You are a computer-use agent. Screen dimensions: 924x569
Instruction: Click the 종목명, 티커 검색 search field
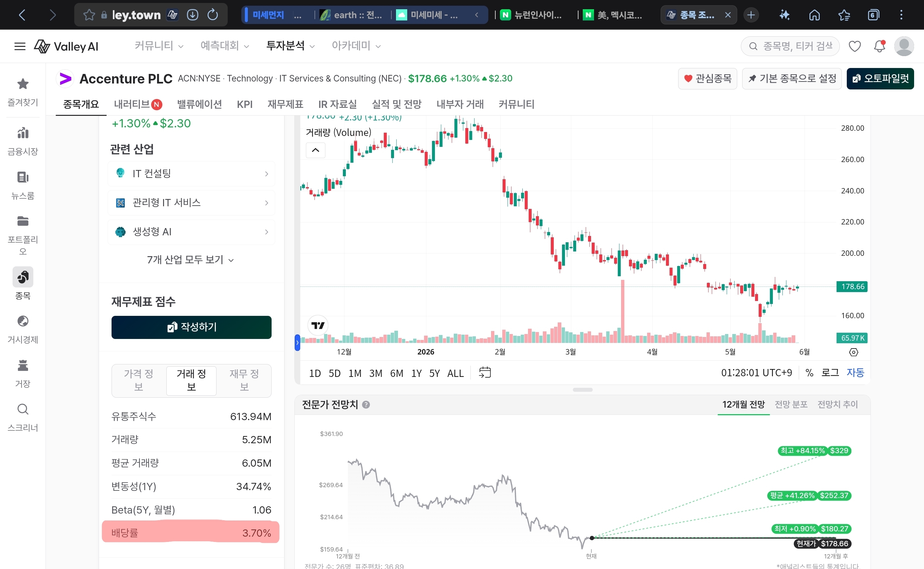pyautogui.click(x=790, y=46)
